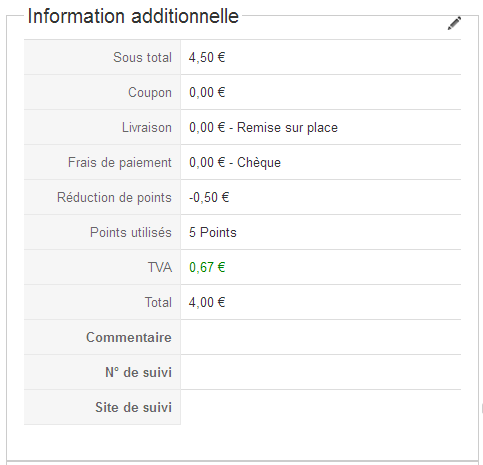Click the Livraison Remise sur place value
This screenshot has height=465, width=483.
point(263,127)
